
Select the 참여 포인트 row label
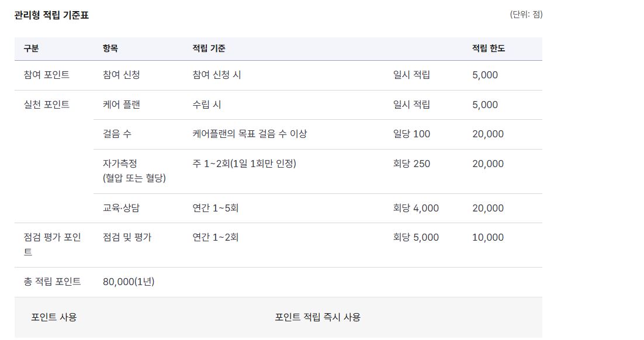(x=46, y=75)
